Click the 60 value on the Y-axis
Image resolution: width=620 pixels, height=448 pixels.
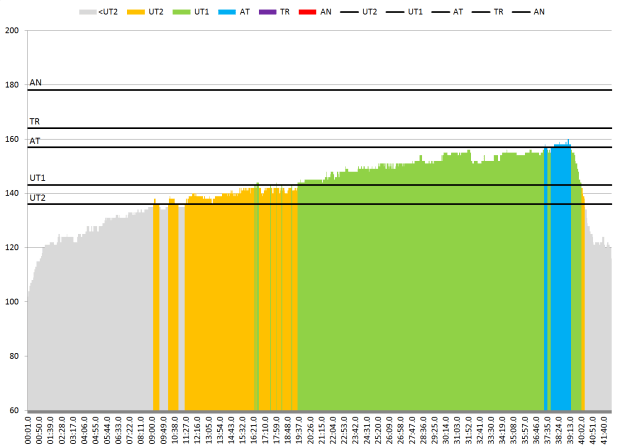(x=15, y=411)
